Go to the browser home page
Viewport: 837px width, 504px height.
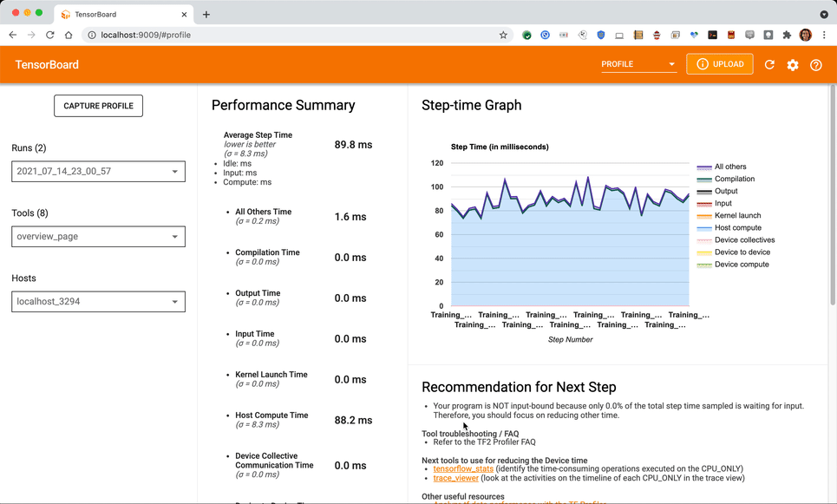point(69,36)
